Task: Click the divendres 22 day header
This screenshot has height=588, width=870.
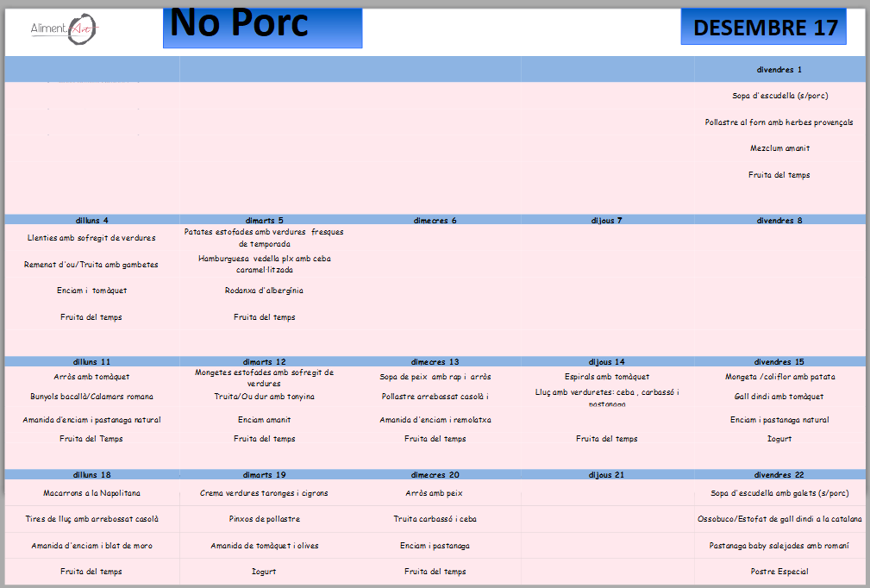Action: click(x=779, y=475)
